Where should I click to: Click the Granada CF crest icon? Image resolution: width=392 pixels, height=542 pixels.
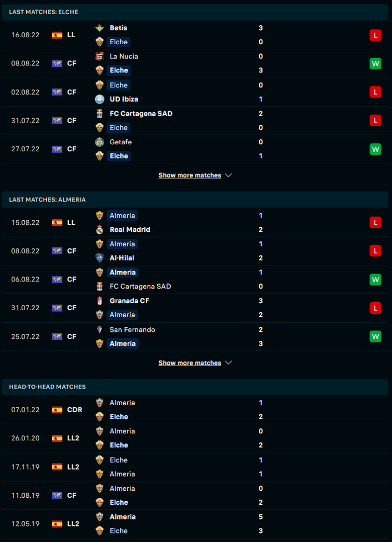tap(100, 301)
